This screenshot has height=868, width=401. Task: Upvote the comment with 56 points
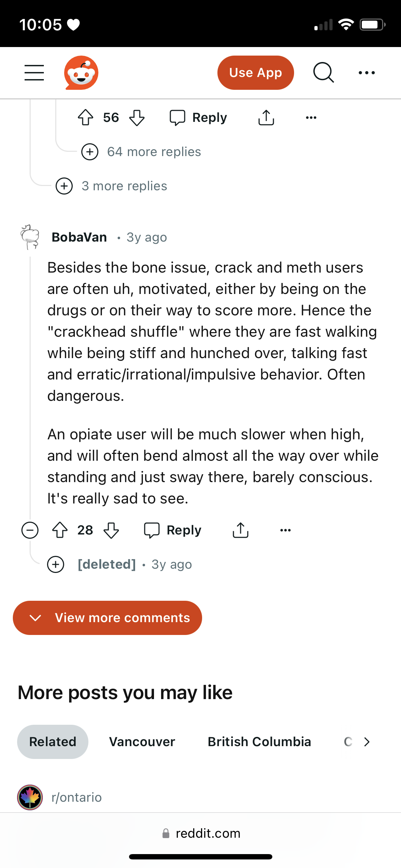(x=86, y=118)
